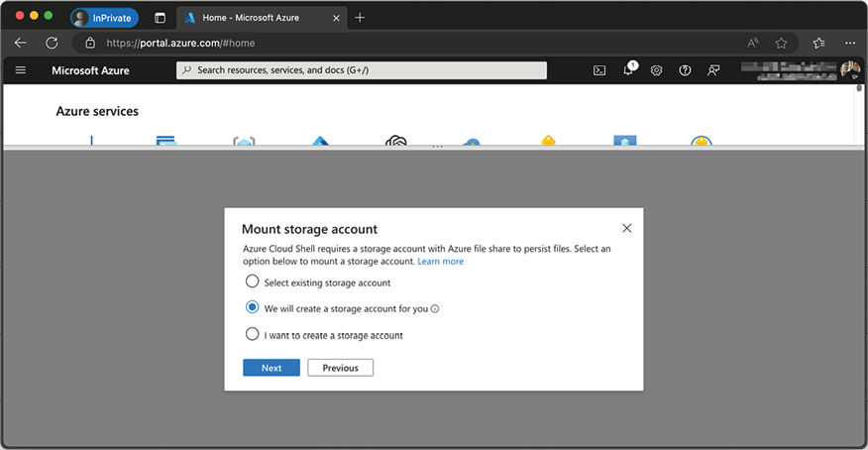Open the Learn more link
868x450 pixels.
(441, 262)
